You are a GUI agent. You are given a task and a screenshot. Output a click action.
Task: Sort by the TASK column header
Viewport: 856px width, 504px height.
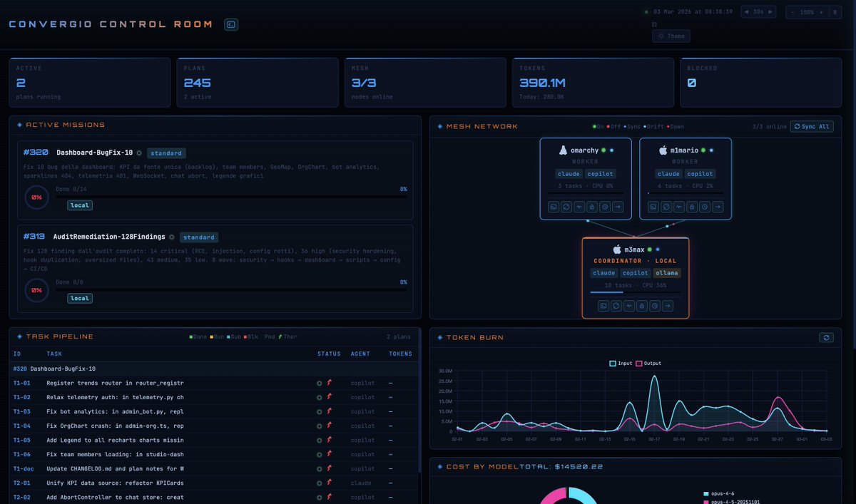pyautogui.click(x=54, y=354)
